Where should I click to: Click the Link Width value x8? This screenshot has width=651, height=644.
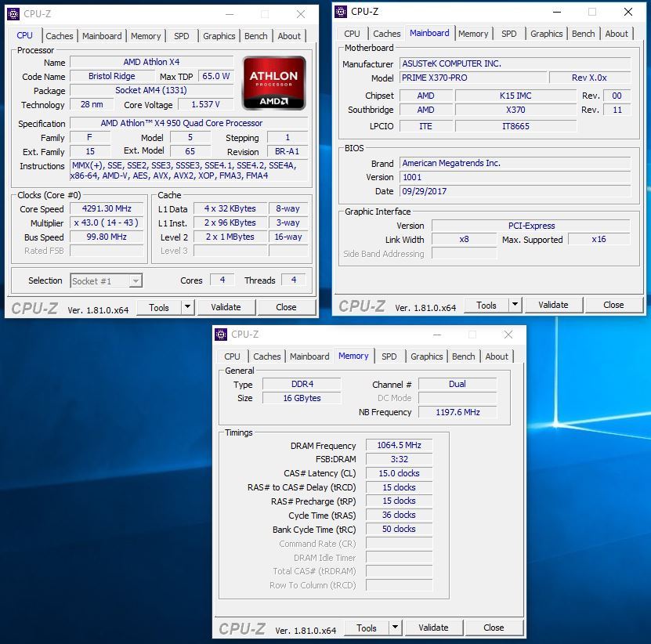point(465,239)
